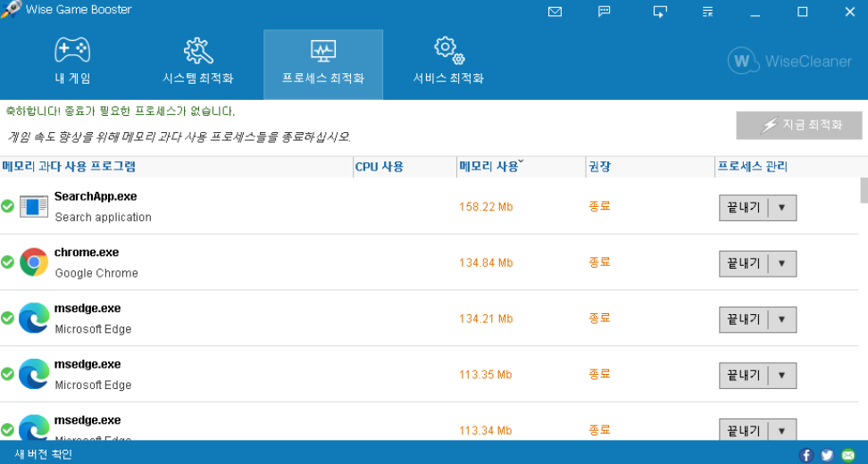Click Search application description text
Image resolution: width=868 pixels, height=464 pixels.
tap(103, 218)
